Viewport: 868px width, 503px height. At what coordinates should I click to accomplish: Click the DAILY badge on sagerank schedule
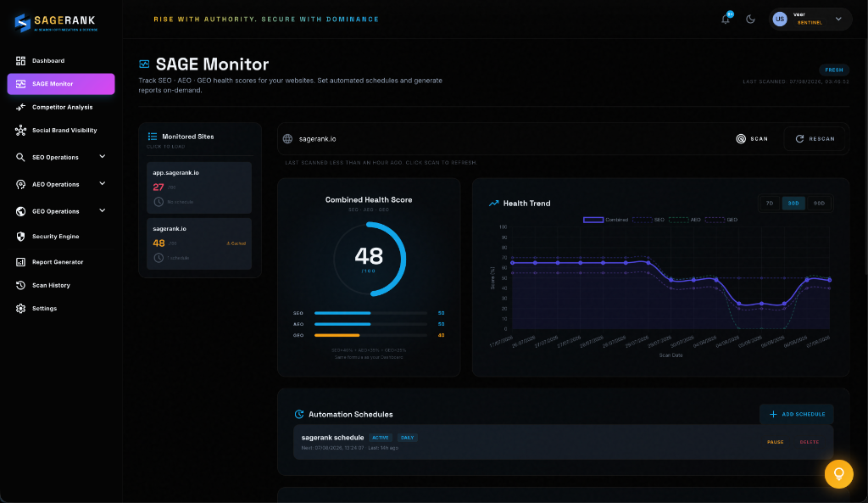click(x=408, y=438)
